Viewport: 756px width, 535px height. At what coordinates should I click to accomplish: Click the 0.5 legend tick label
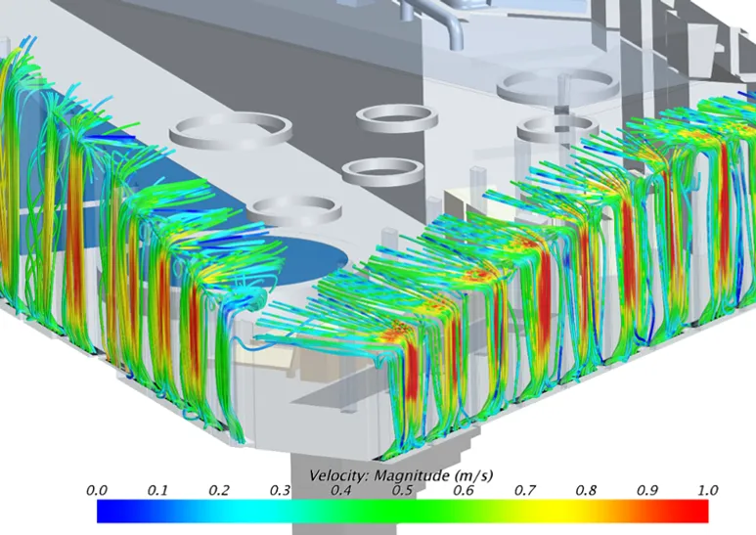pos(402,490)
